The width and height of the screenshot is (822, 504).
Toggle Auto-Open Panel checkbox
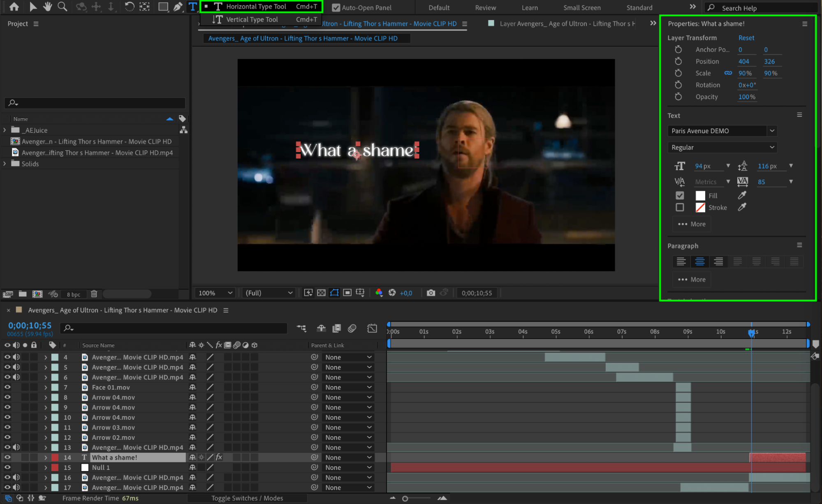point(336,7)
